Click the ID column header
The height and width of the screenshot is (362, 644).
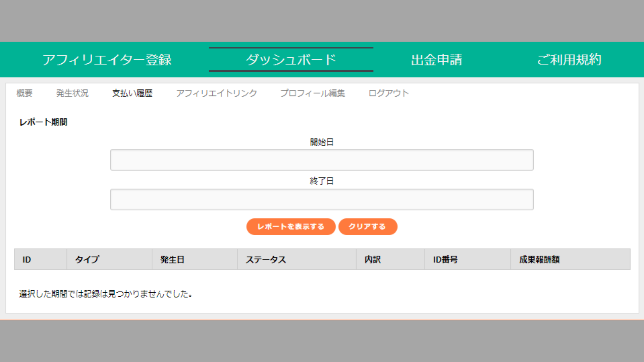click(41, 259)
